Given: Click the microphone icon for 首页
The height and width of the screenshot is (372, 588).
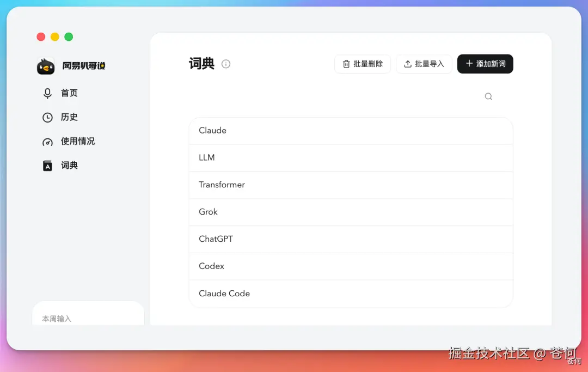Looking at the screenshot, I should pyautogui.click(x=47, y=93).
